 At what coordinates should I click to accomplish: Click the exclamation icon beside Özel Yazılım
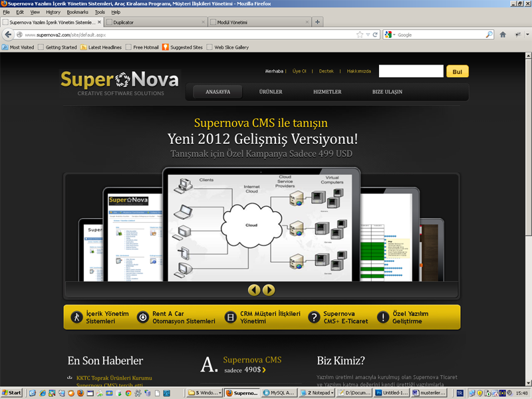point(383,317)
